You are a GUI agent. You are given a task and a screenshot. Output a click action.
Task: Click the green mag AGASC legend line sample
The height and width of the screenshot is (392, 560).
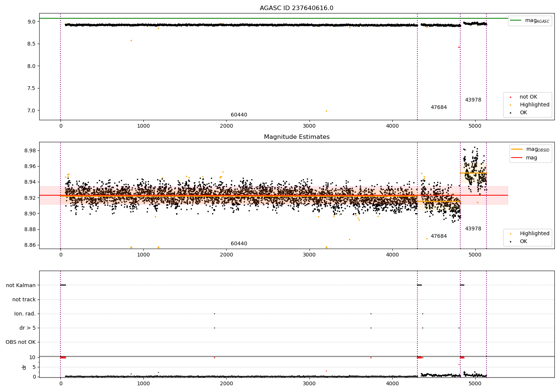point(516,20)
